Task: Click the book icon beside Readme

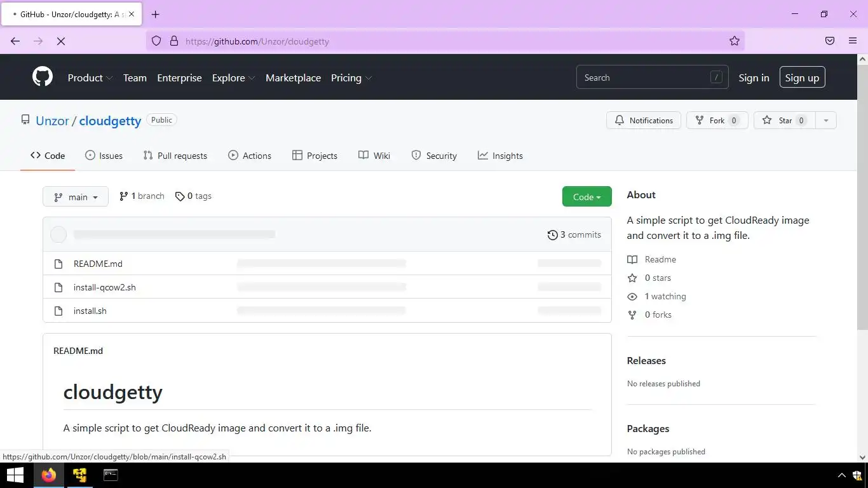Action: (x=632, y=260)
